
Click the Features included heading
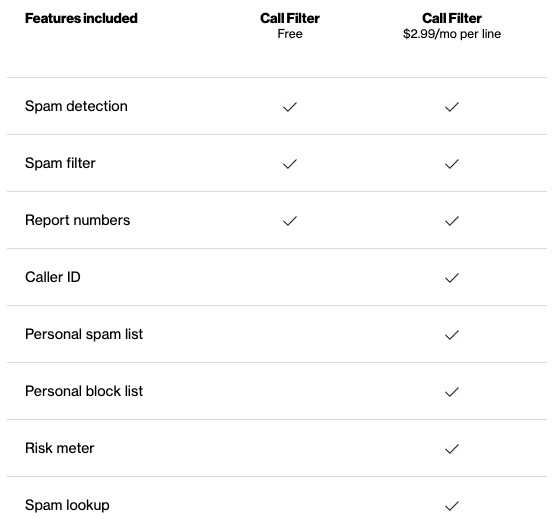pos(81,18)
